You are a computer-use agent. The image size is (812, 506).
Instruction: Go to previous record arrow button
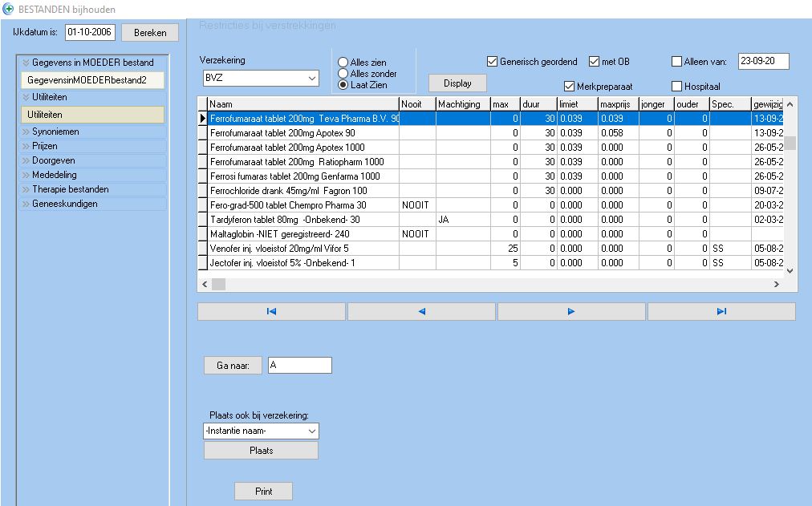click(421, 311)
